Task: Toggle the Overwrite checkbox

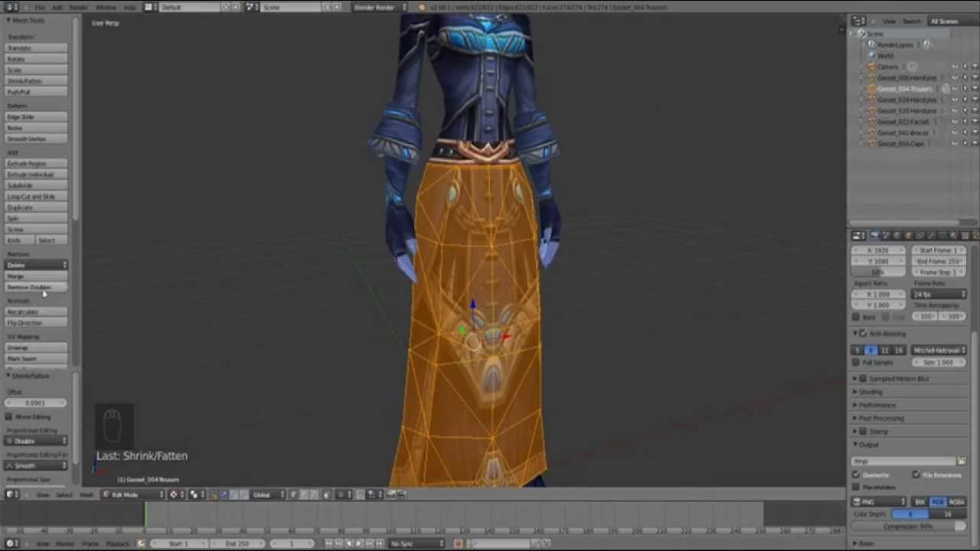Action: click(857, 475)
